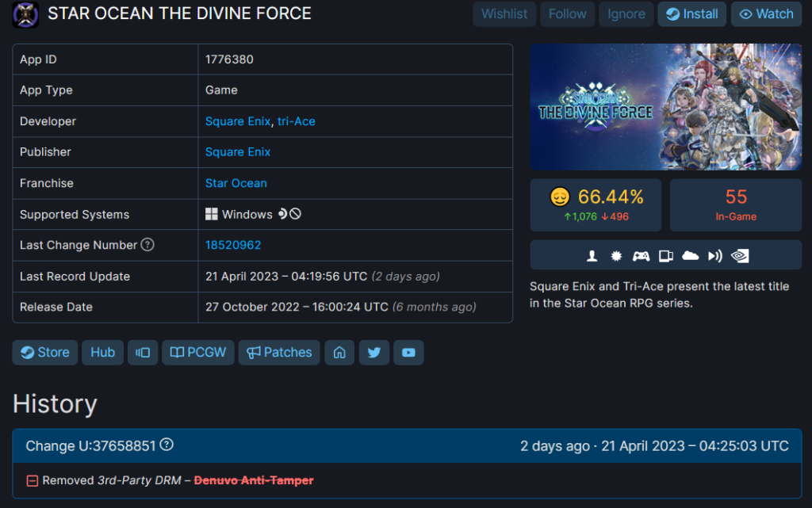Open the Twitter icon button
The width and height of the screenshot is (812, 508).
(x=374, y=353)
